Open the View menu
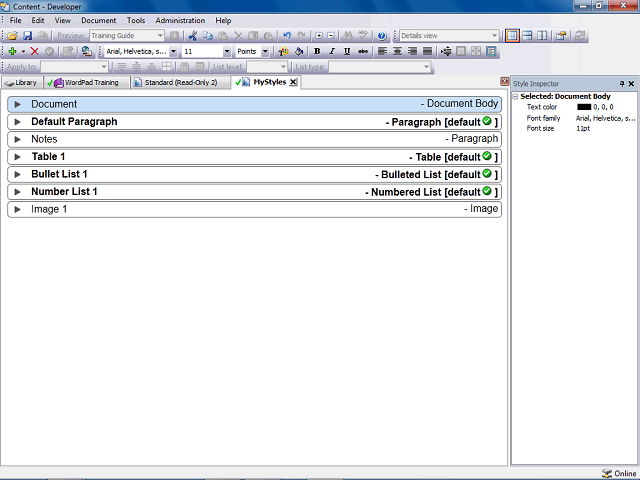640x480 pixels. pos(63,20)
